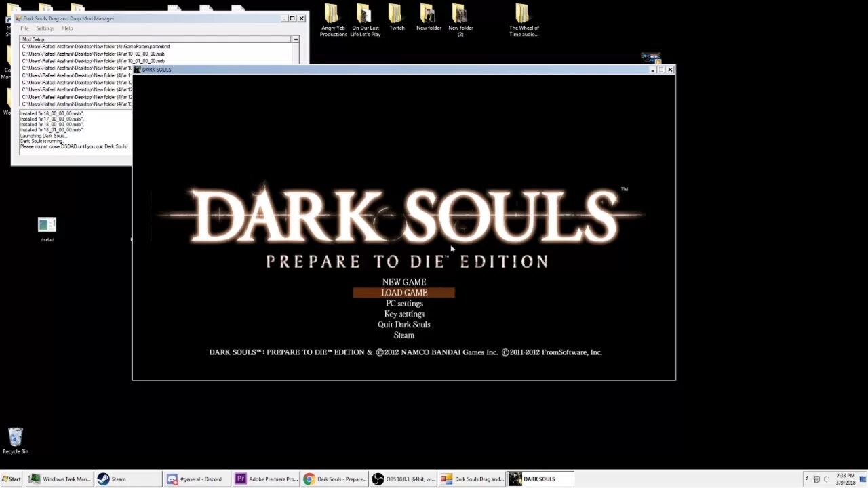Viewport: 868px width, 488px height.
Task: Open Key settings in Dark Souls menu
Action: point(404,314)
